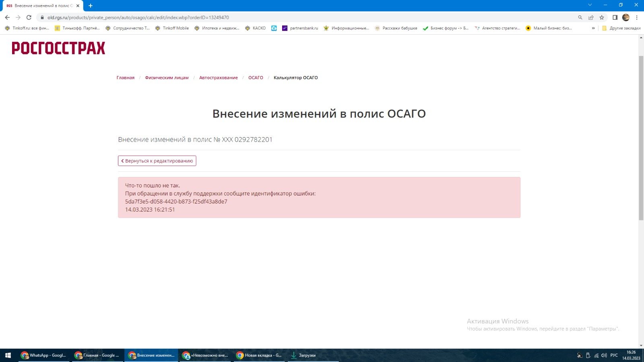The image size is (644, 362).
Task: Open the Chrome profile avatar
Action: coord(626,17)
